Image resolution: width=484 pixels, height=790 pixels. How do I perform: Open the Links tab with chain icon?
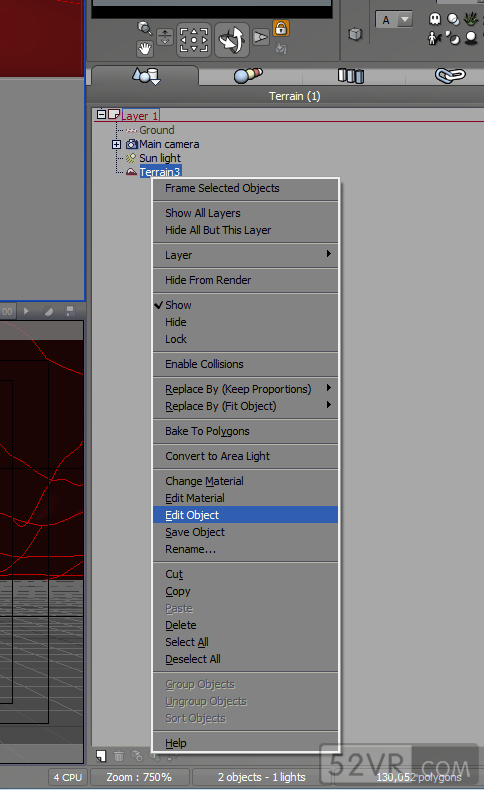[450, 76]
